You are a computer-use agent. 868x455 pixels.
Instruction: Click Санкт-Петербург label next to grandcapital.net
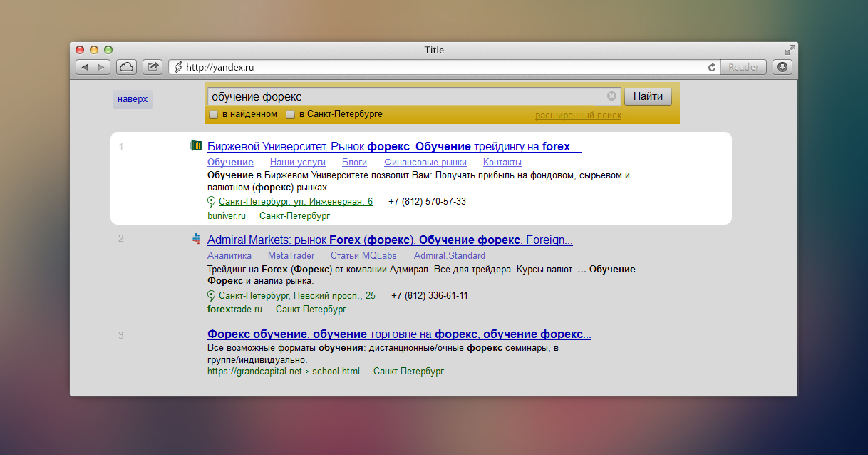pyautogui.click(x=408, y=372)
